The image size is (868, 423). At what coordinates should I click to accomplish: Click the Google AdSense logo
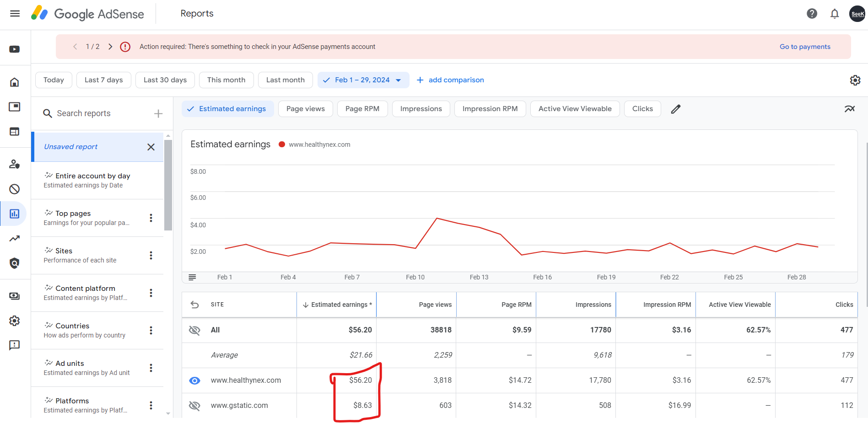pos(87,14)
